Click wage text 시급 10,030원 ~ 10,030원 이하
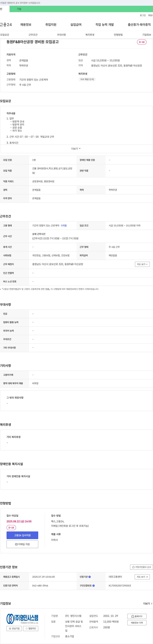This screenshot has width=153, height=644. pos(125,225)
